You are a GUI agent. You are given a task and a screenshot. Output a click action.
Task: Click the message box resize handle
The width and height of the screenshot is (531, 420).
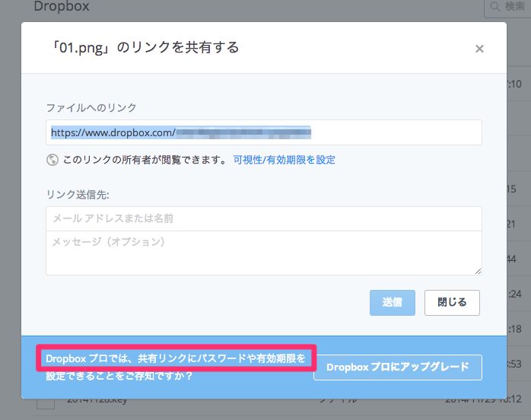pos(478,272)
